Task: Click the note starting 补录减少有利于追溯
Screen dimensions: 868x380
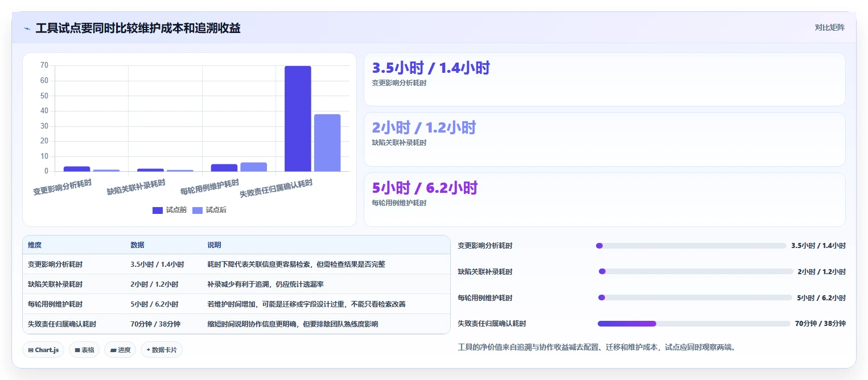Action: tap(265, 284)
